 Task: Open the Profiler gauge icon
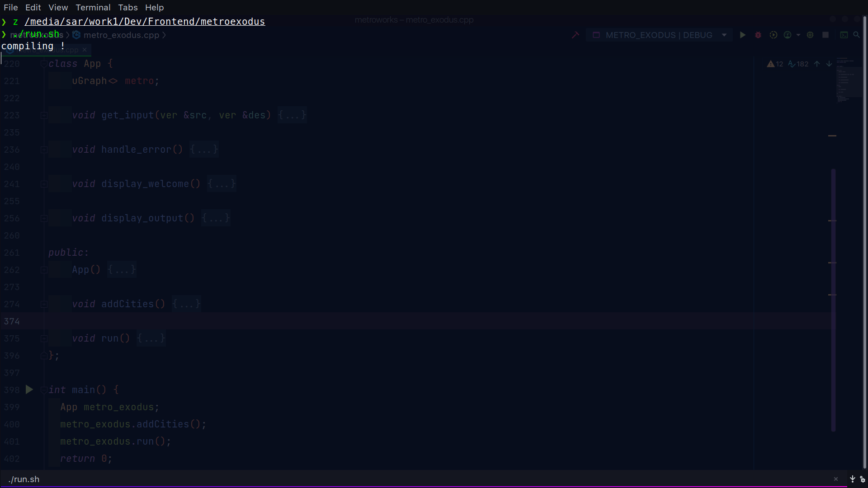point(788,35)
